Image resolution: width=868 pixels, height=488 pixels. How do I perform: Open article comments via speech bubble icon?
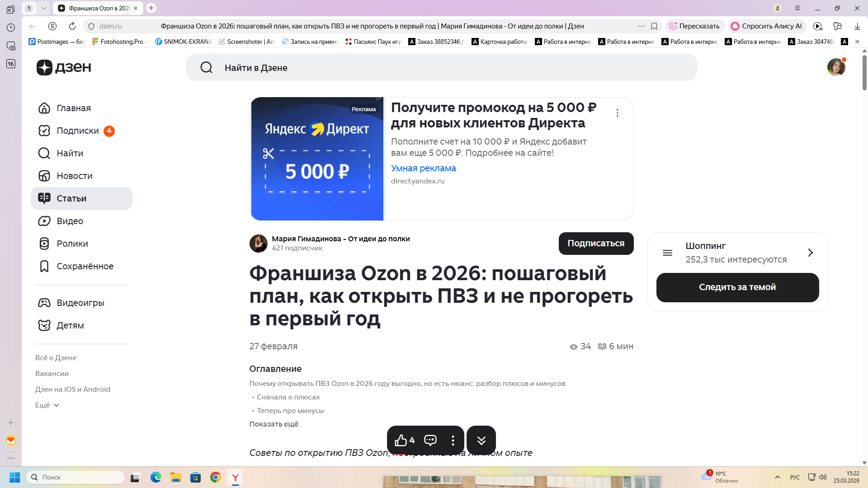pyautogui.click(x=430, y=440)
